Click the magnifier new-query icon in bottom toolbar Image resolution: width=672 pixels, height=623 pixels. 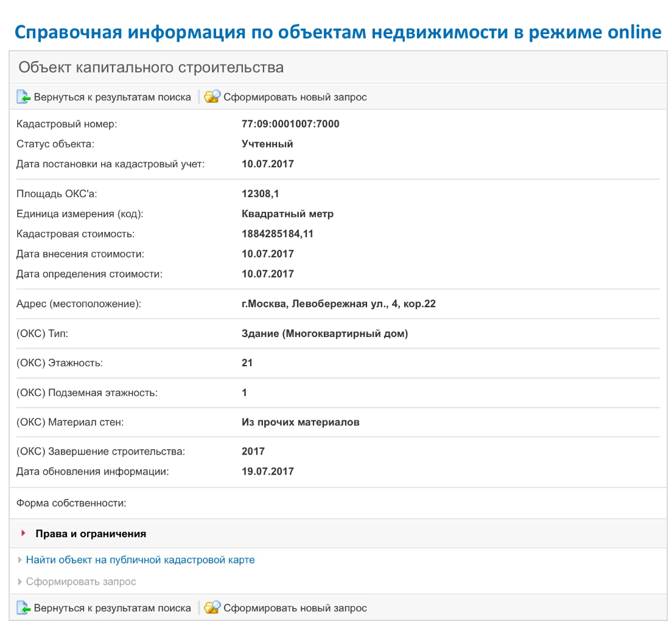click(x=212, y=608)
